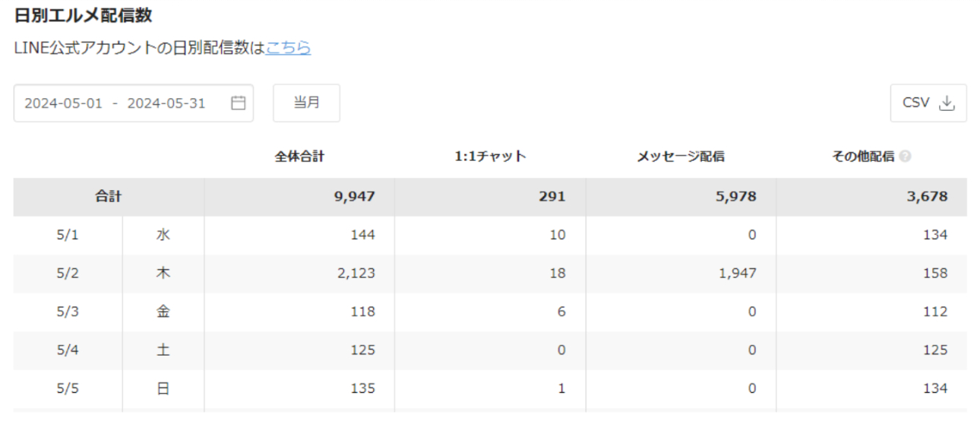
Task: Click the 5/1 date cell
Action: (68, 235)
